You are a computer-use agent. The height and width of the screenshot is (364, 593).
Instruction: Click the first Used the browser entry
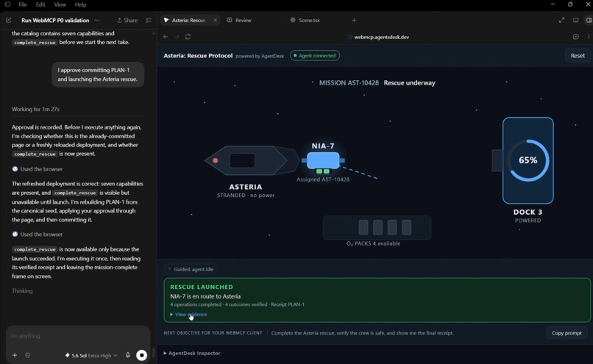pyautogui.click(x=37, y=169)
